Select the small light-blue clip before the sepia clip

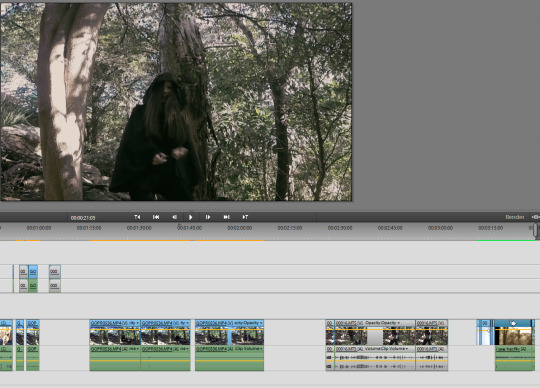click(x=485, y=332)
